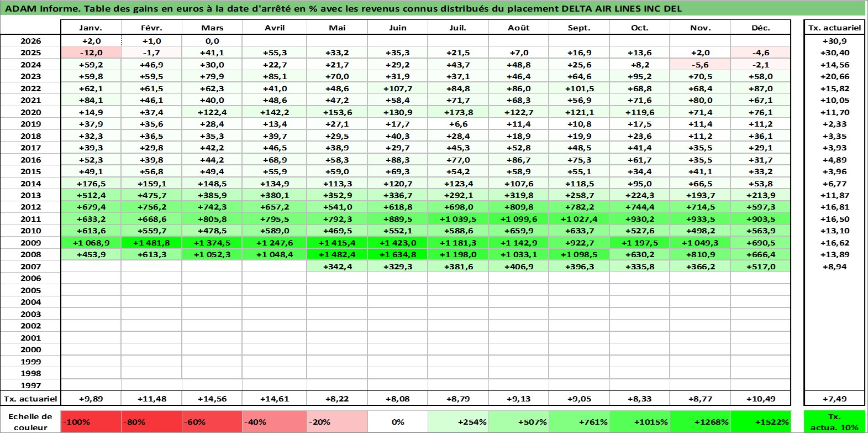Click the 2009 year row label
The width and height of the screenshot is (868, 433).
(x=30, y=243)
